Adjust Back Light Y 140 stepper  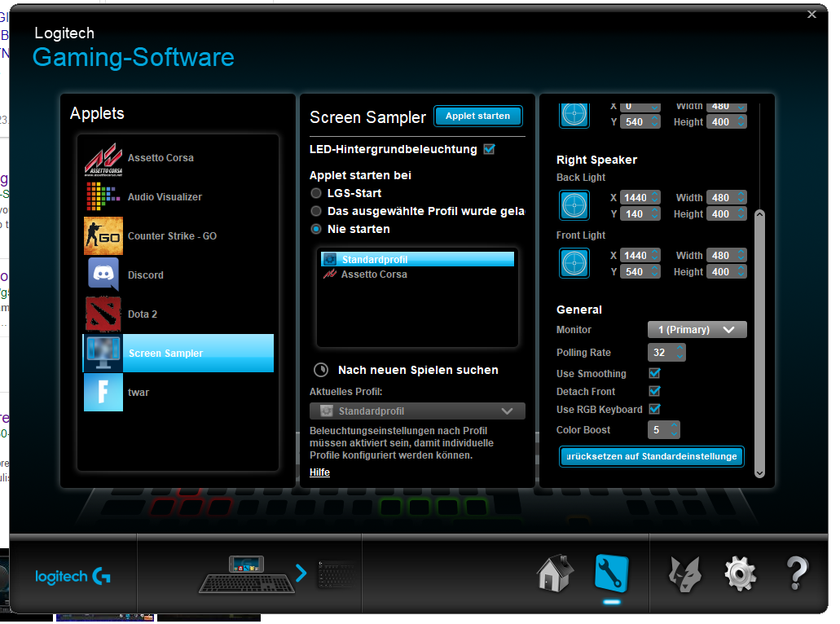coord(654,213)
